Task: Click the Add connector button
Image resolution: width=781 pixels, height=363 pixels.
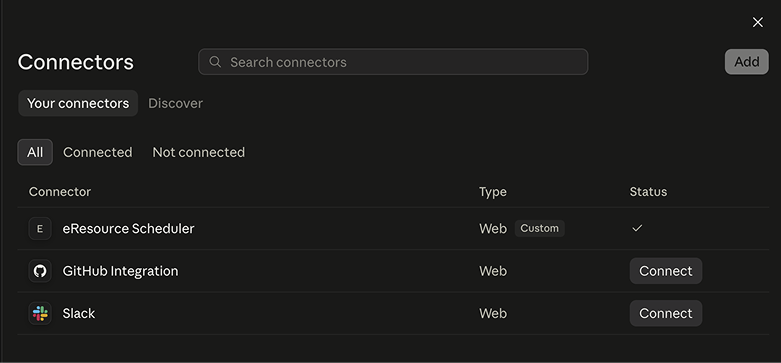Action: tap(747, 62)
